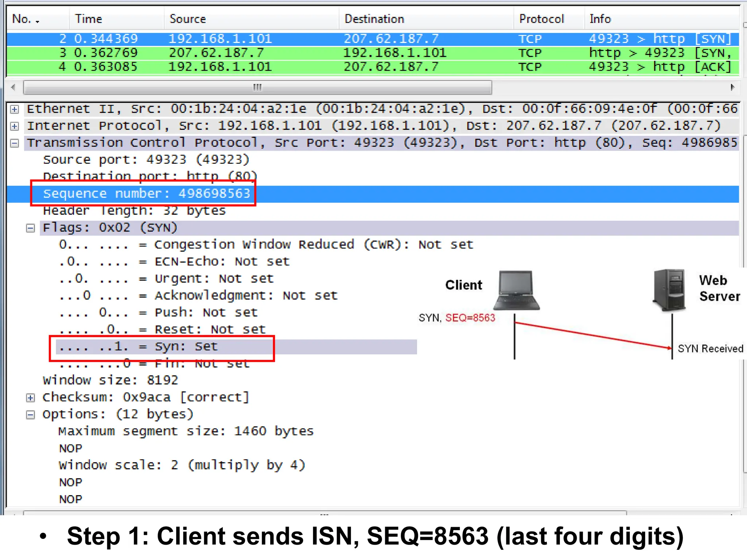Select the Acknowledgment: Not set line
The height and width of the screenshot is (560, 747).
click(198, 296)
